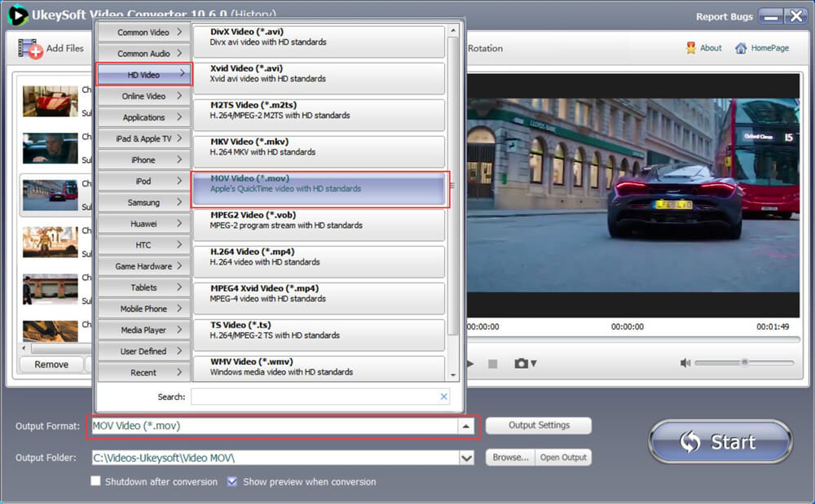815x504 pixels.
Task: Click the Output Format text field
Action: [275, 426]
